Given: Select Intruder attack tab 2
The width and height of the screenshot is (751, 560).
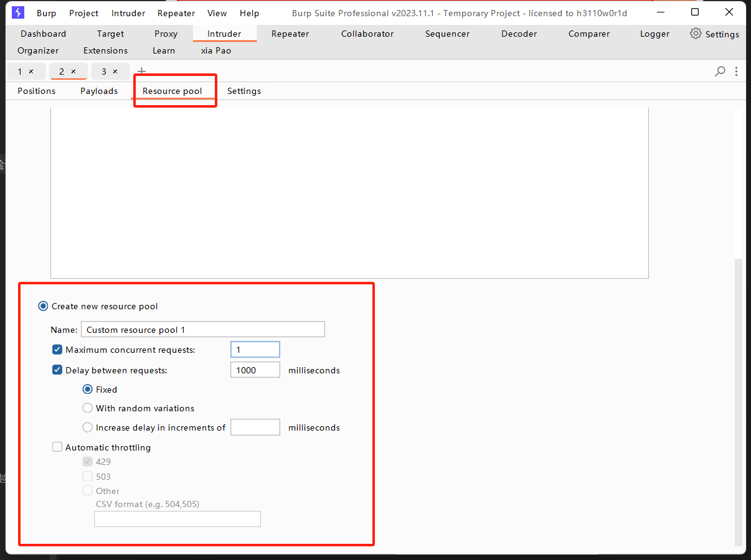Looking at the screenshot, I should click(62, 72).
